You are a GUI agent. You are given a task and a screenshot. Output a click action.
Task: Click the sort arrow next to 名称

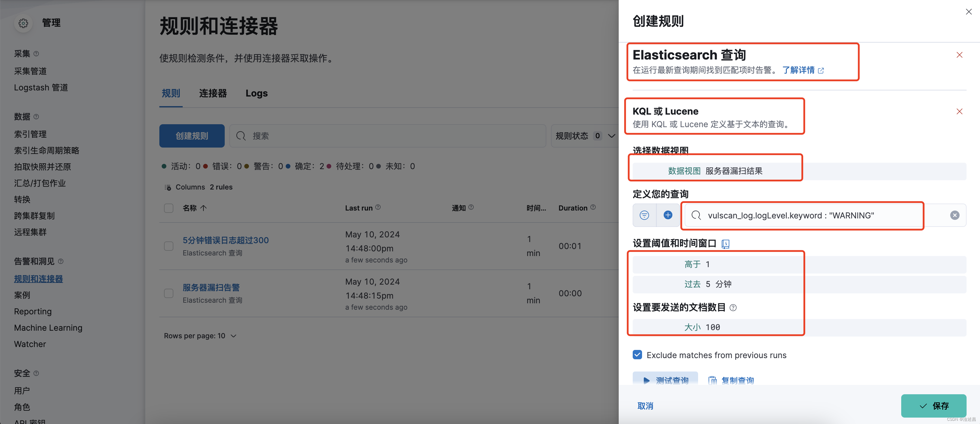tap(203, 208)
